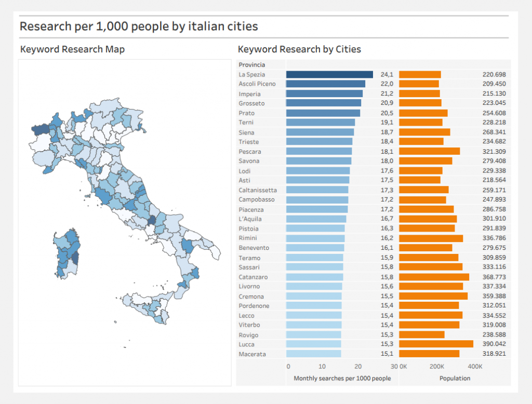The width and height of the screenshot is (532, 404).
Task: Select the Grosseto blue searches bar
Action: coord(323,103)
